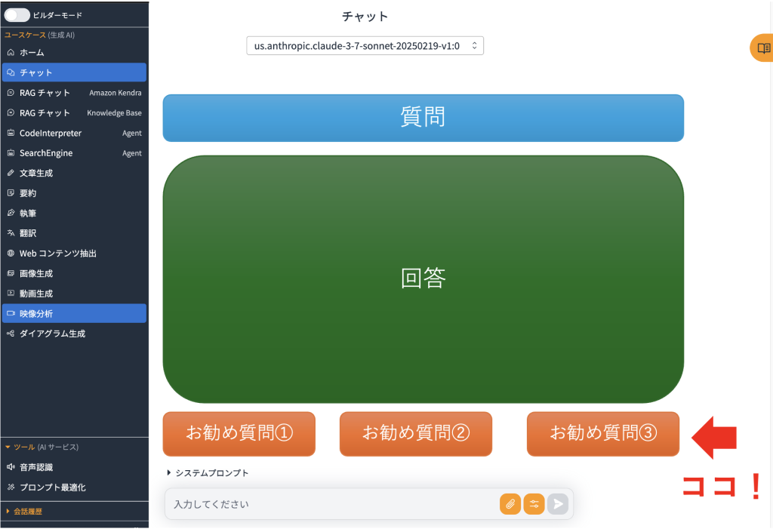Open 音声認識 tool

click(x=75, y=467)
